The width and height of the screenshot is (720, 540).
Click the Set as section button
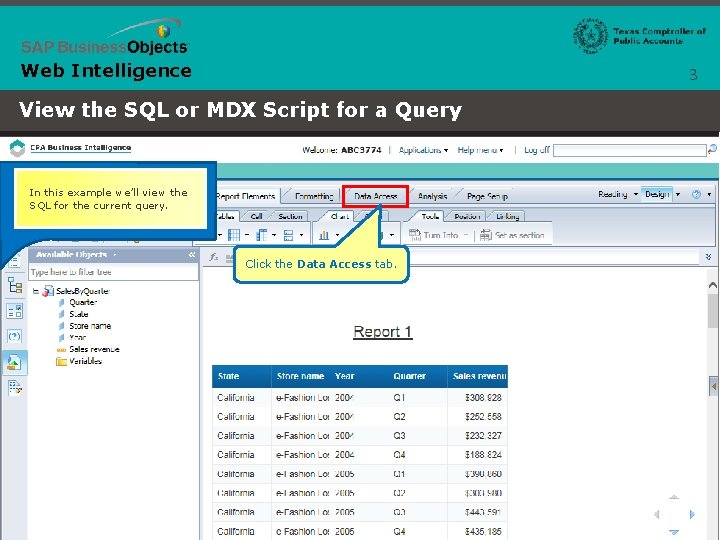512,235
